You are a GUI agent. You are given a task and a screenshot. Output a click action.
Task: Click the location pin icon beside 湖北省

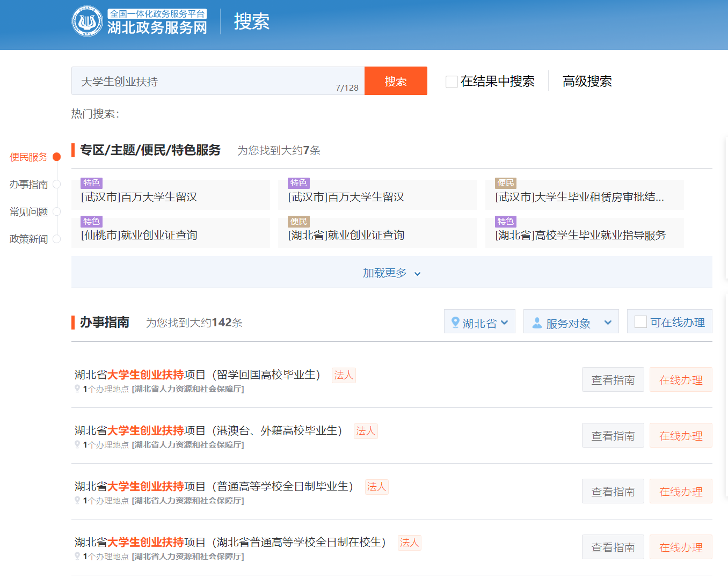click(455, 322)
